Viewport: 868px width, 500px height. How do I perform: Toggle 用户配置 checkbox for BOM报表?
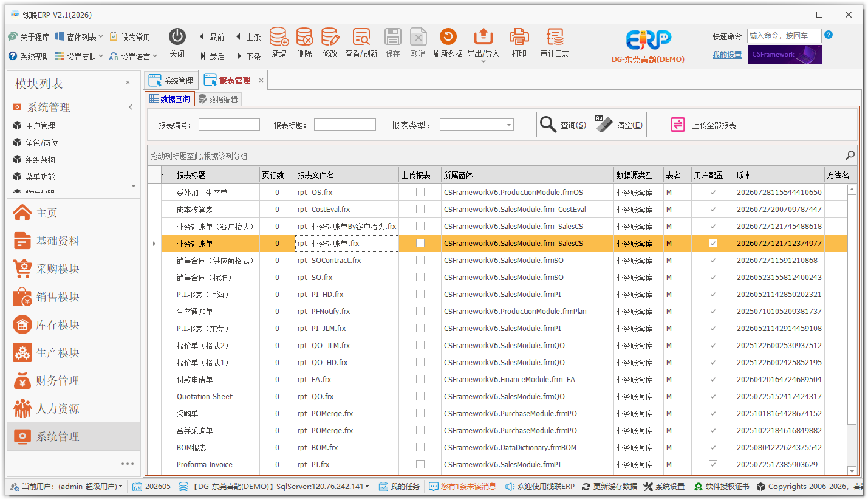(x=713, y=448)
